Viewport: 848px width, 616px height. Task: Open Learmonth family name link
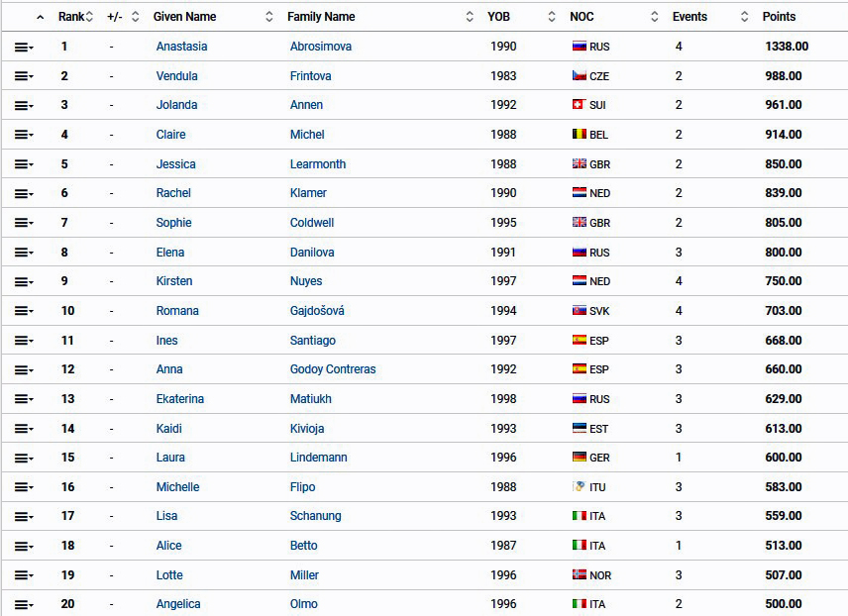point(317,163)
